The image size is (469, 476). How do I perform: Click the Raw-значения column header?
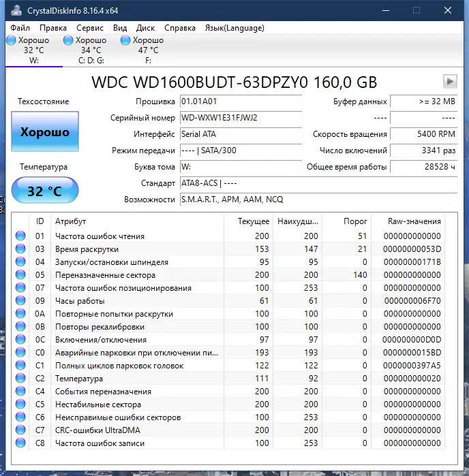pyautogui.click(x=414, y=221)
